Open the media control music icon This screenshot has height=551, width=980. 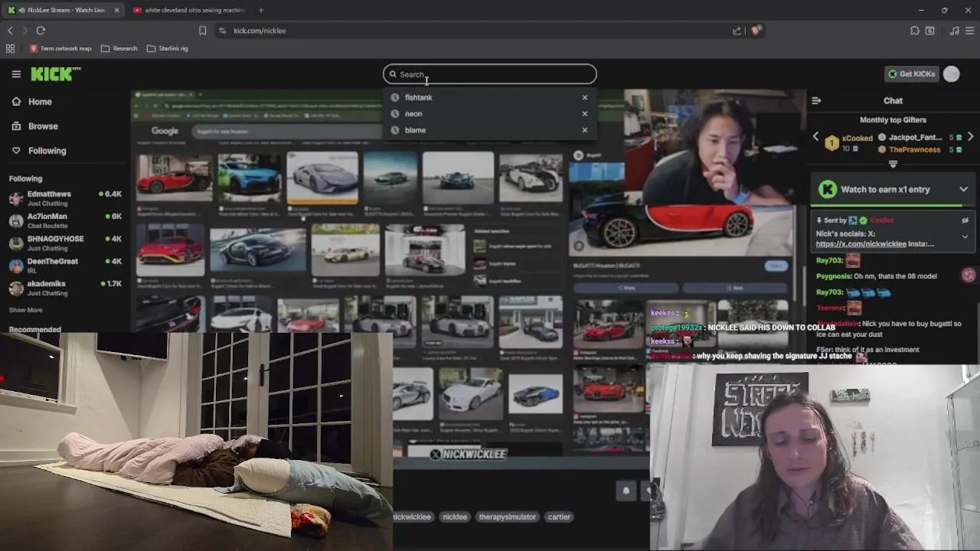click(954, 31)
